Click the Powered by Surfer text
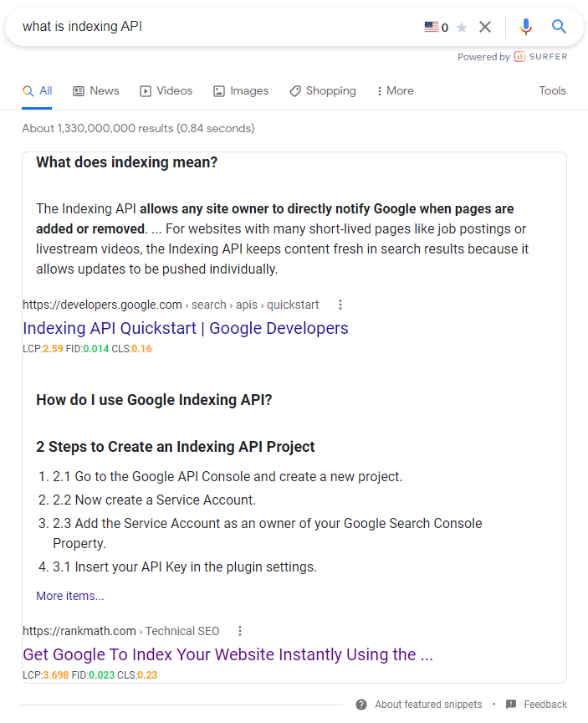Image resolution: width=588 pixels, height=723 pixels. pos(513,57)
